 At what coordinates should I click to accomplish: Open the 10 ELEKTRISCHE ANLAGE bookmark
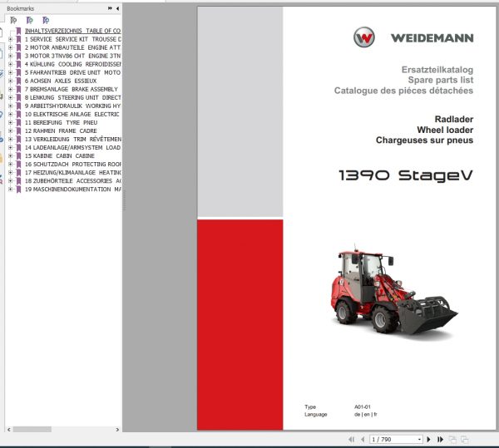click(x=72, y=114)
